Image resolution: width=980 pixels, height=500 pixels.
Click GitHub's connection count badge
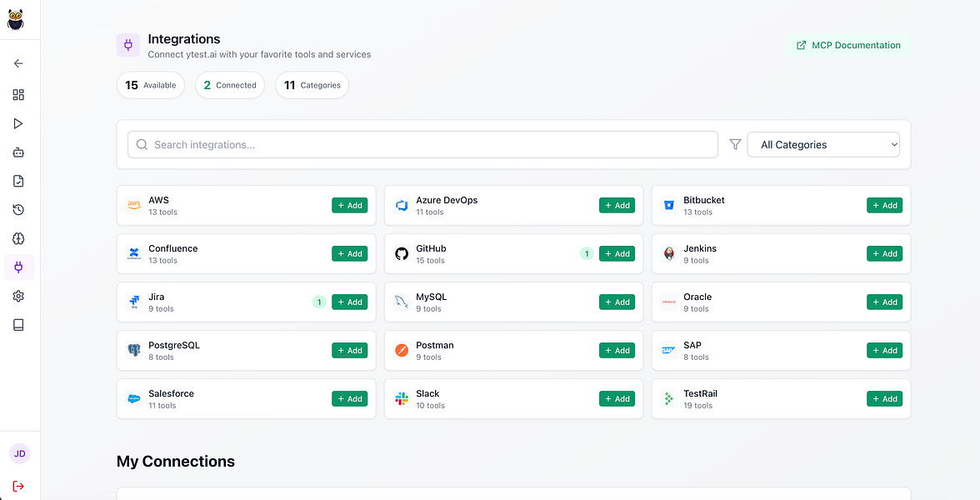pos(587,253)
